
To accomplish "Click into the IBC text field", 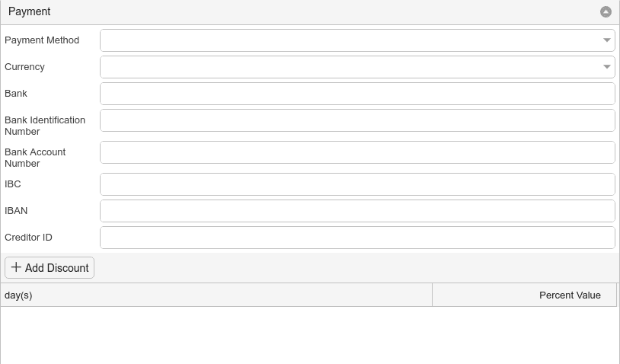I will [357, 184].
